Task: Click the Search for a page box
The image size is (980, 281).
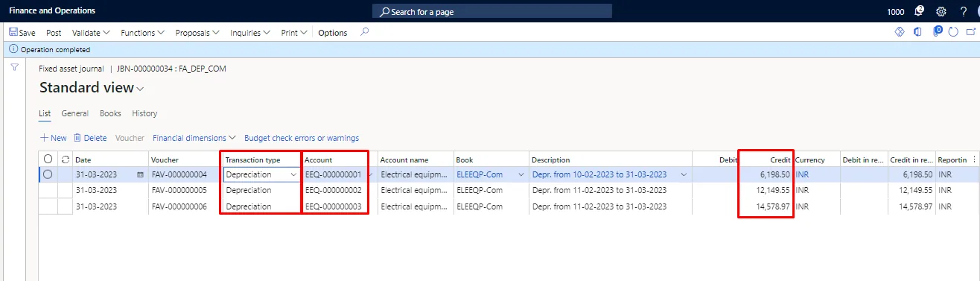Action: (x=491, y=11)
